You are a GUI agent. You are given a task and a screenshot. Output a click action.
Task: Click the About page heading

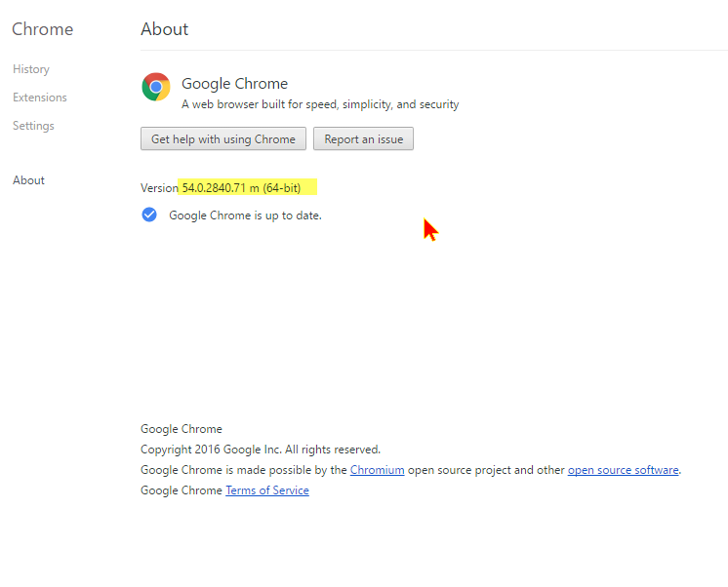(165, 29)
